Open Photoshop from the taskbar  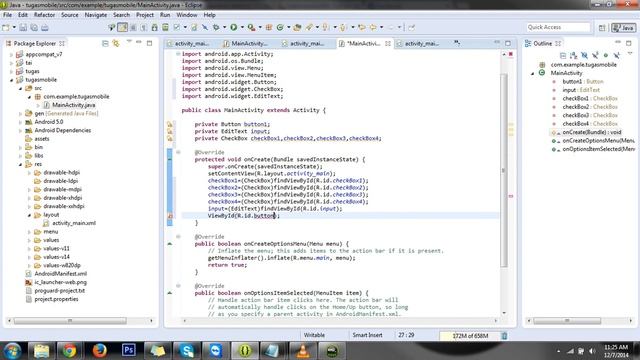coord(129,350)
